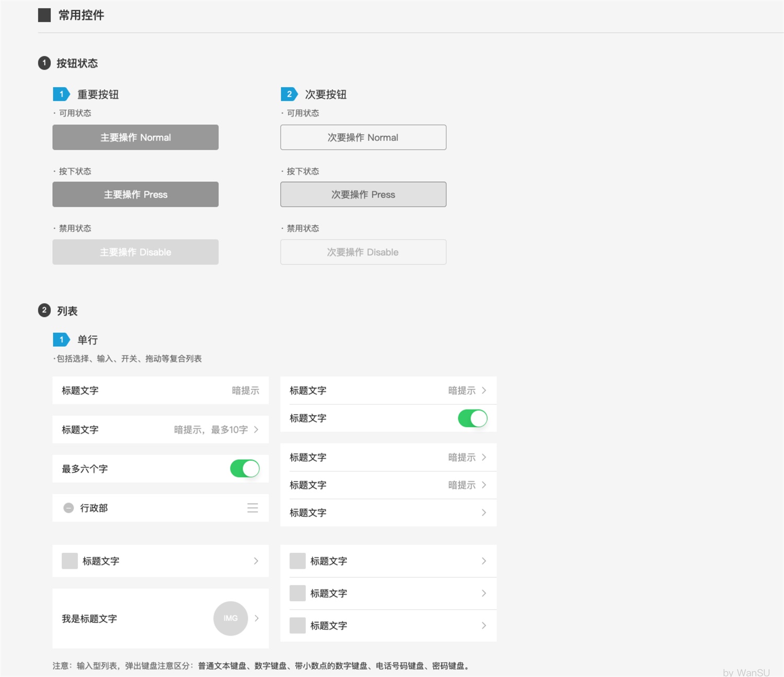The width and height of the screenshot is (784, 677).
Task: Click the 单行 subheading
Action: point(88,340)
